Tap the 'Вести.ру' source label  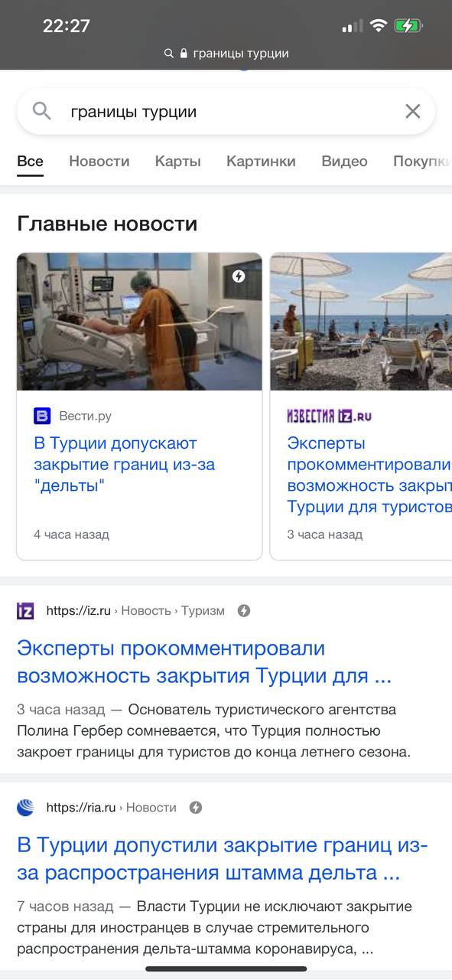click(x=85, y=416)
